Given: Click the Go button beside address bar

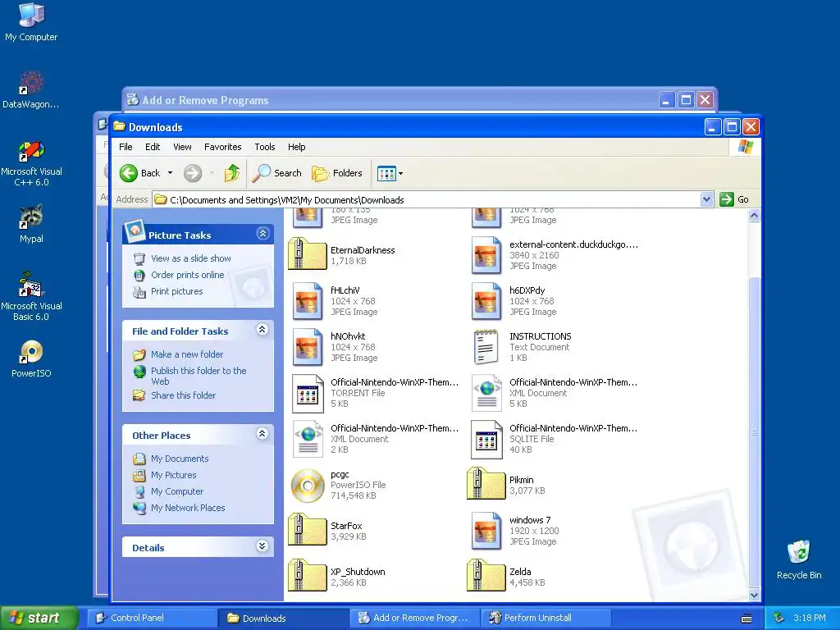Looking at the screenshot, I should tap(734, 199).
